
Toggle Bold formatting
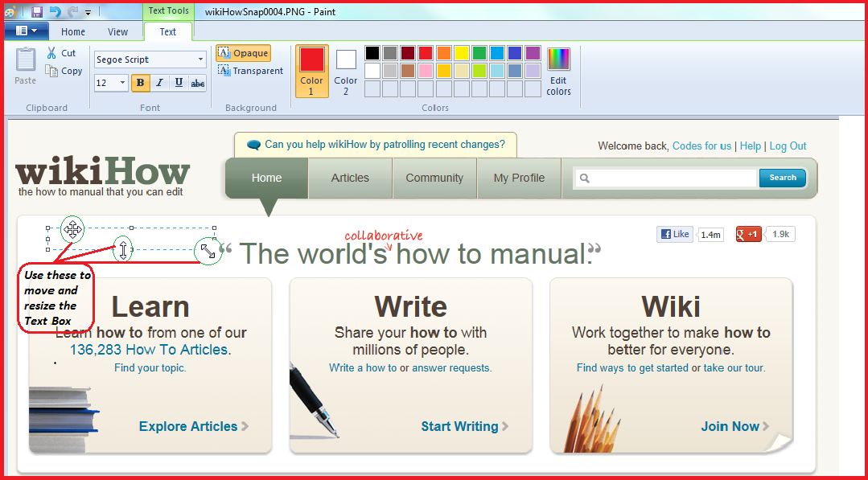point(141,83)
